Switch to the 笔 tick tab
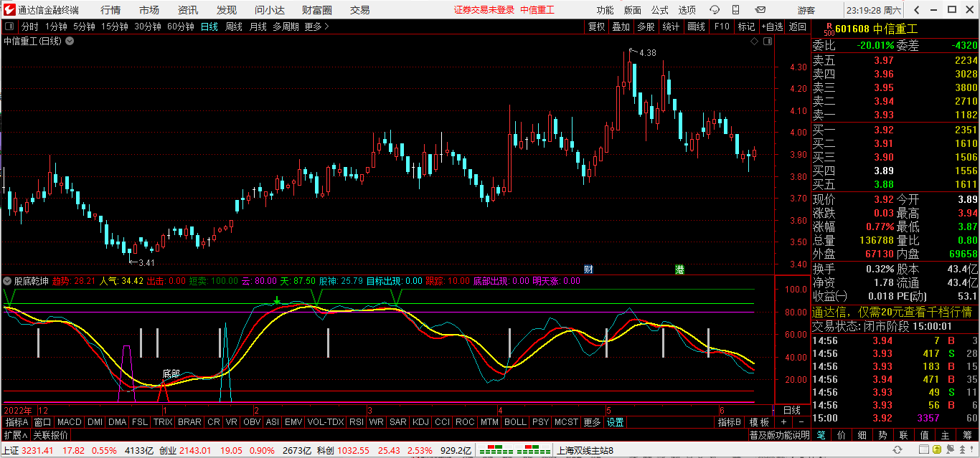Screen dimensions: 980x458 821,435
